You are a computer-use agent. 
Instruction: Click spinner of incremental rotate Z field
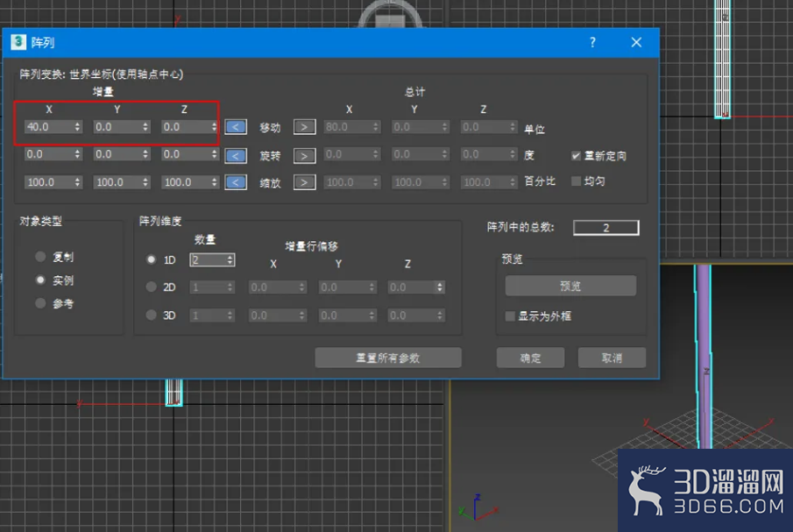(214, 154)
